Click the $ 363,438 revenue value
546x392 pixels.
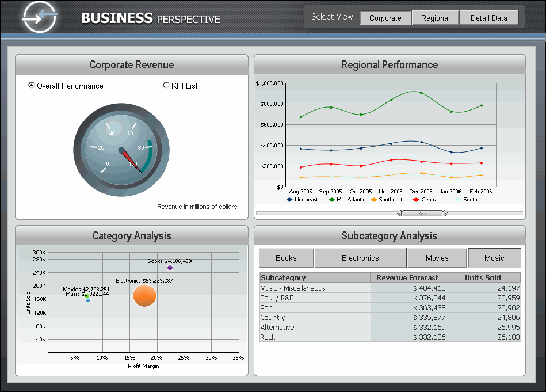click(x=429, y=308)
